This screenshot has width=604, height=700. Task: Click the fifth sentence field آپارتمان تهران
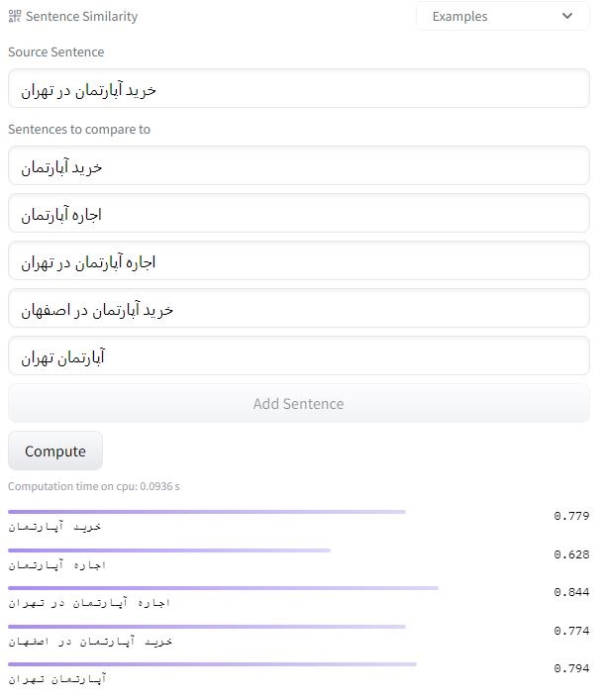tap(299, 355)
